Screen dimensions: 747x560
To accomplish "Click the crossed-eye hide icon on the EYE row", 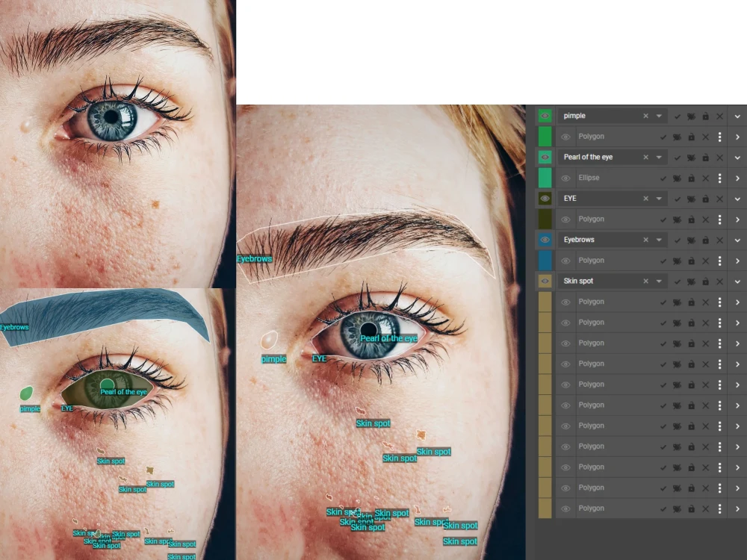I will [691, 199].
